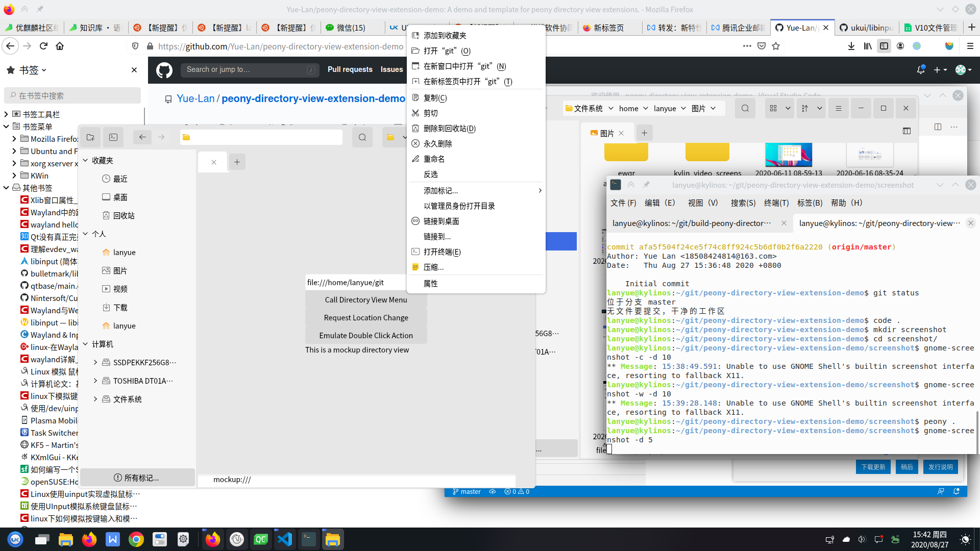
Task: Click the Firefox home icon
Action: pyautogui.click(x=60, y=46)
